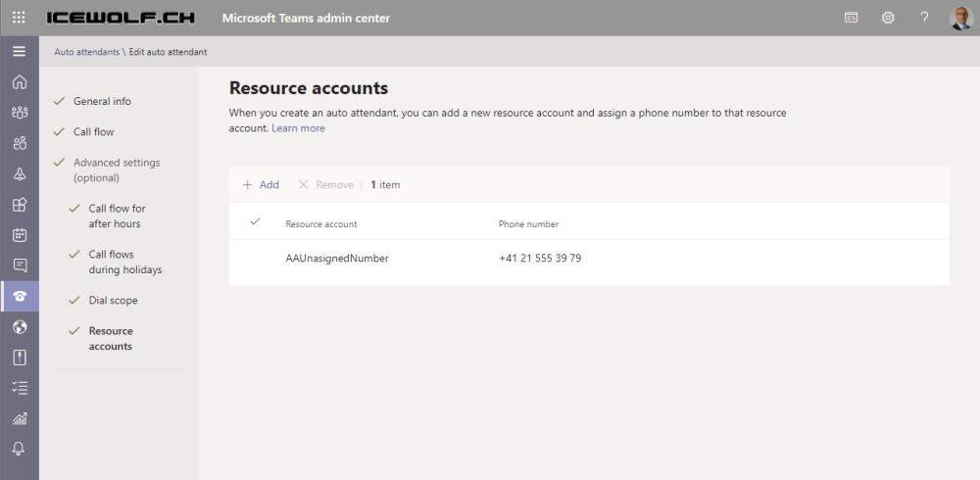Click the Remove button in toolbar

coord(325,184)
